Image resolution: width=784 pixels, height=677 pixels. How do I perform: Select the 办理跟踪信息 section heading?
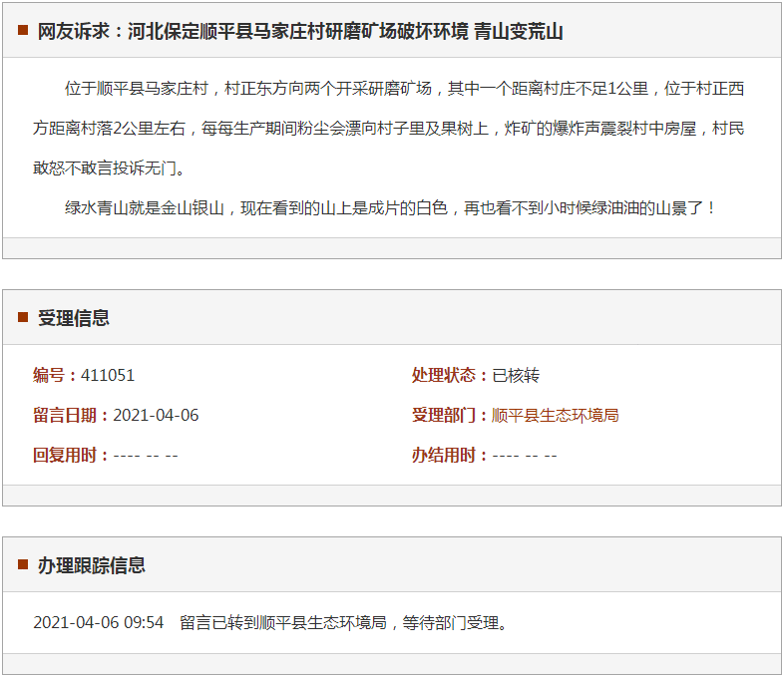92,565
